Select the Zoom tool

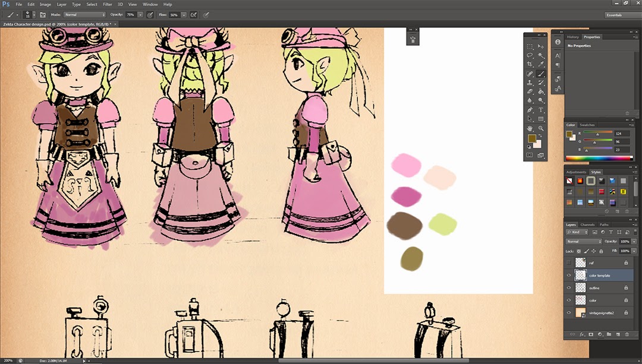click(x=541, y=128)
